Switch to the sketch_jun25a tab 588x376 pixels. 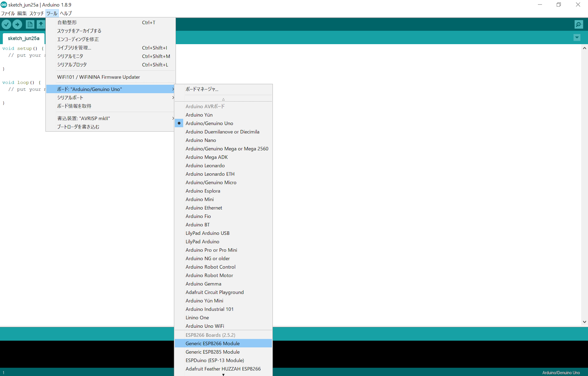point(24,39)
